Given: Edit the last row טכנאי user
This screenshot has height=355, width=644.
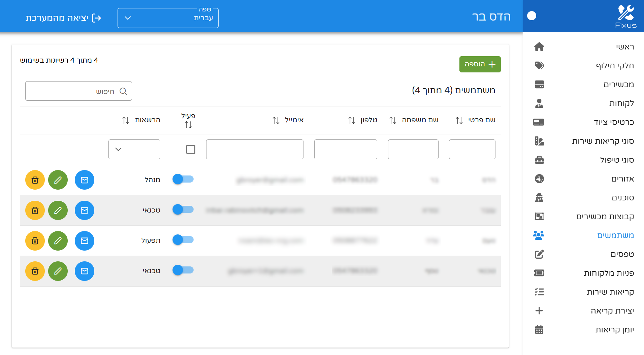Looking at the screenshot, I should point(58,271).
